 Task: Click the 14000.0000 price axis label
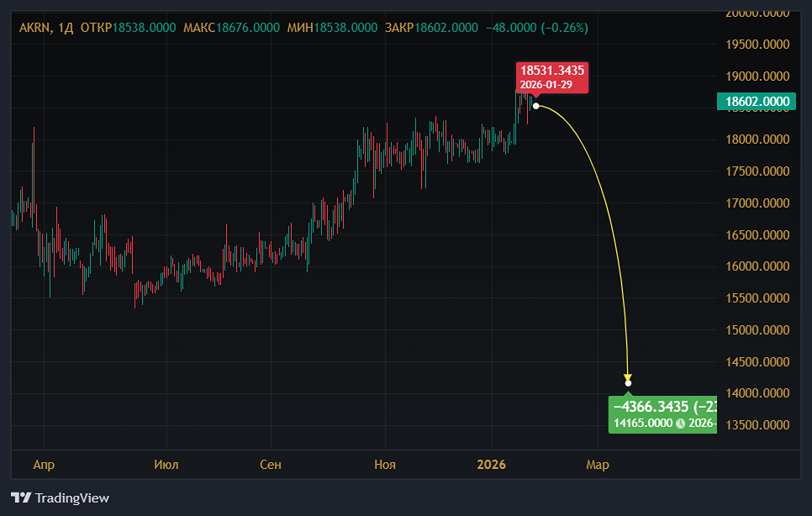click(757, 393)
